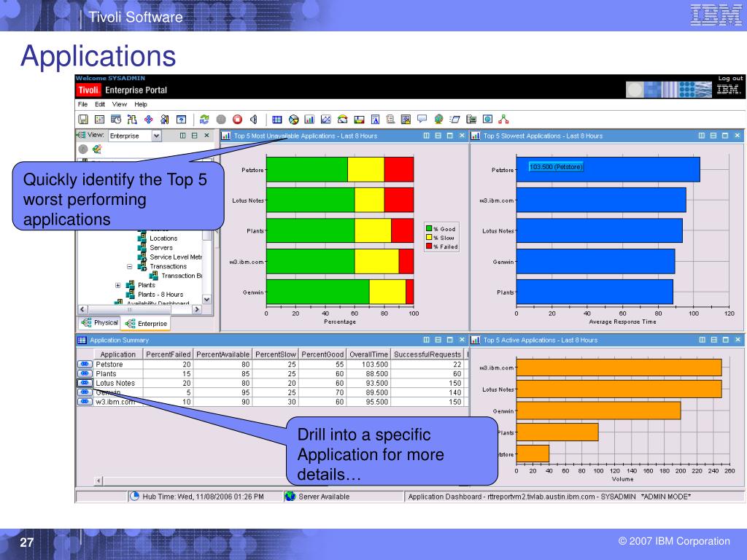The width and height of the screenshot is (747, 560).
Task: Click the link icon for Petstore row
Action: [85, 365]
